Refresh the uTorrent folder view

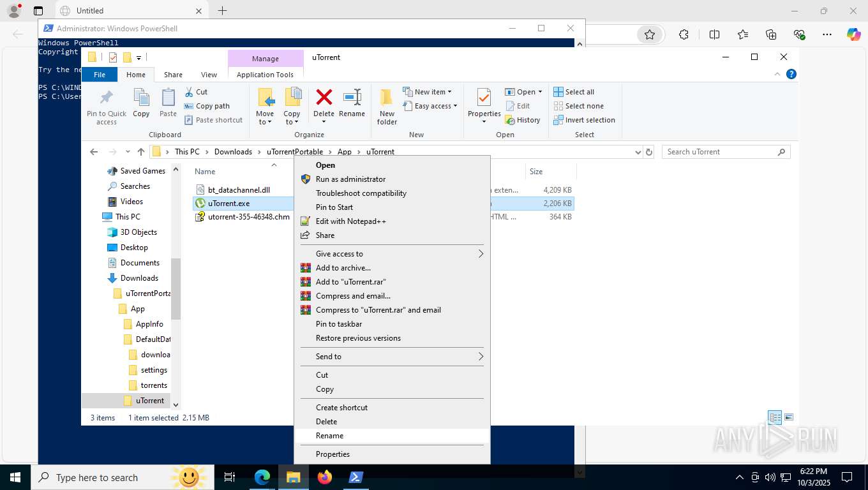coord(649,152)
